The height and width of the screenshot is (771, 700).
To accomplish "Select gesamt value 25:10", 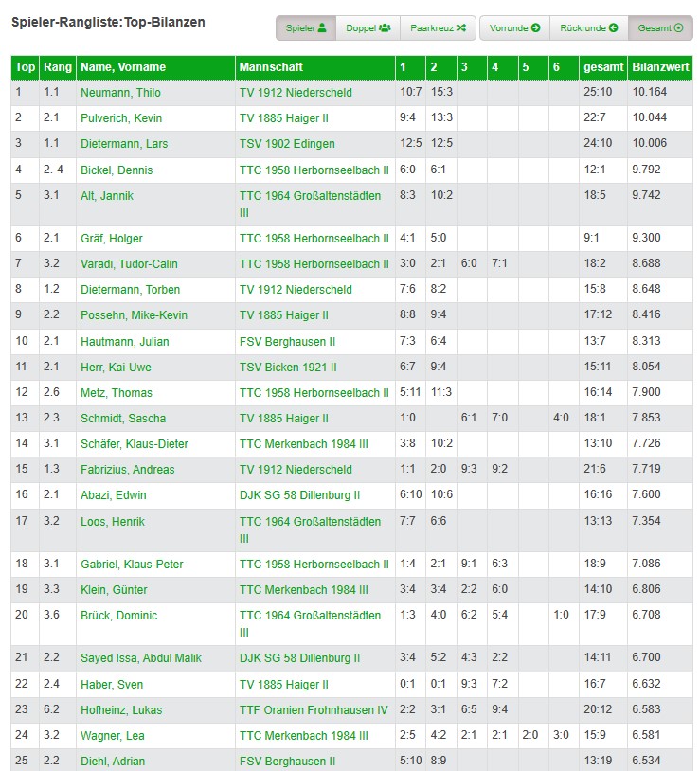I will (598, 92).
